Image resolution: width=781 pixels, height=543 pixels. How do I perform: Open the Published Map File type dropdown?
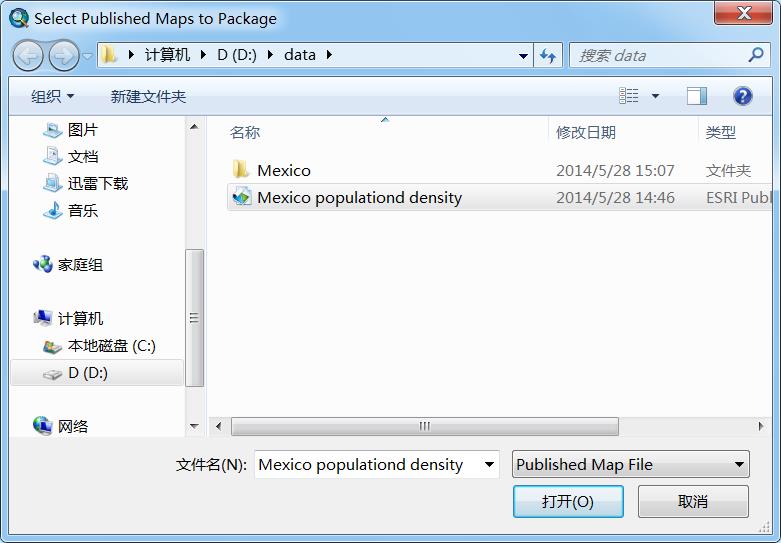point(630,464)
